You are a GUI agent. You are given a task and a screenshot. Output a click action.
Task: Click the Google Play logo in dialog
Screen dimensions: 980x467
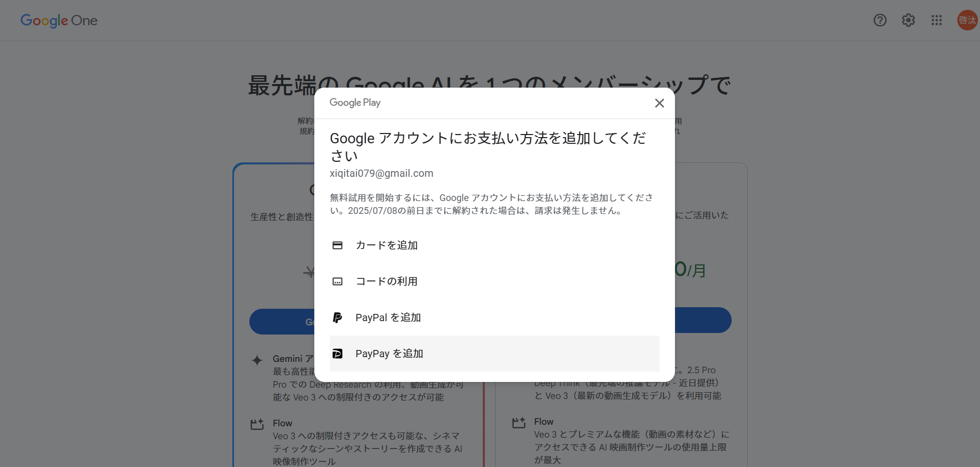click(355, 103)
